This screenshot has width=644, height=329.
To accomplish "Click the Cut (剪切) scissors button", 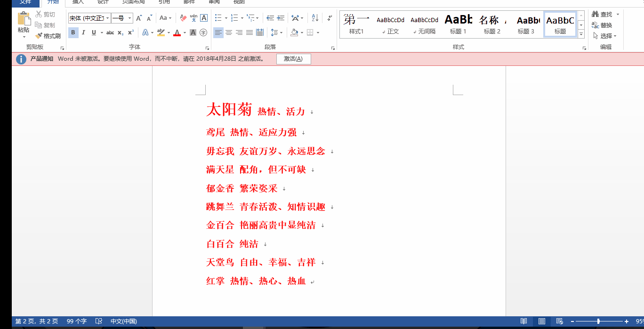I will [x=45, y=15].
